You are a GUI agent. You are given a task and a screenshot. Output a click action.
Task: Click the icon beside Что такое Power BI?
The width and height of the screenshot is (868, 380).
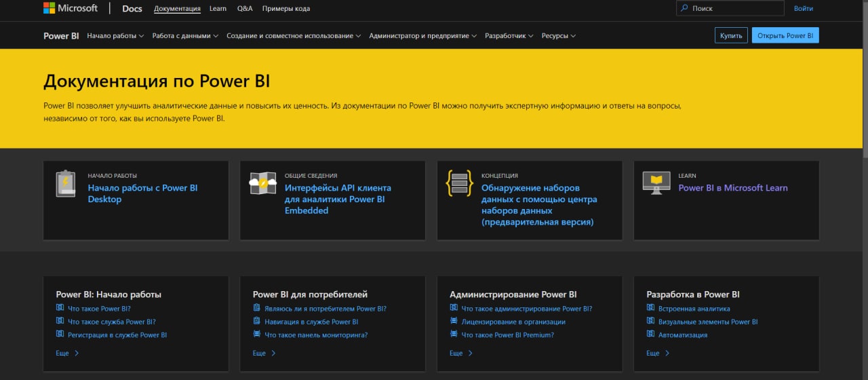pyautogui.click(x=60, y=308)
